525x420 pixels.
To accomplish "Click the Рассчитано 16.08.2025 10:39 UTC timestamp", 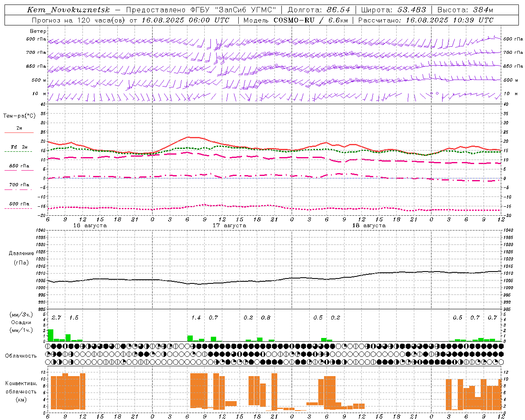I will click(426, 20).
